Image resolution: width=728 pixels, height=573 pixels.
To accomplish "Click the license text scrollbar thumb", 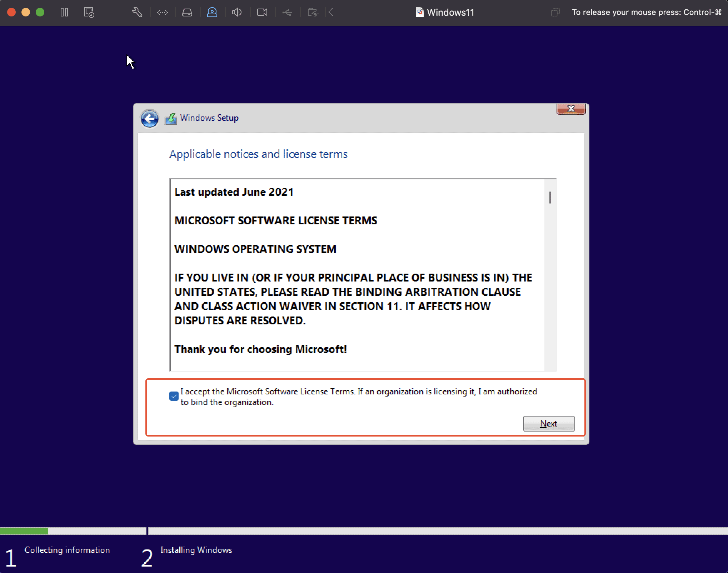I will [550, 198].
